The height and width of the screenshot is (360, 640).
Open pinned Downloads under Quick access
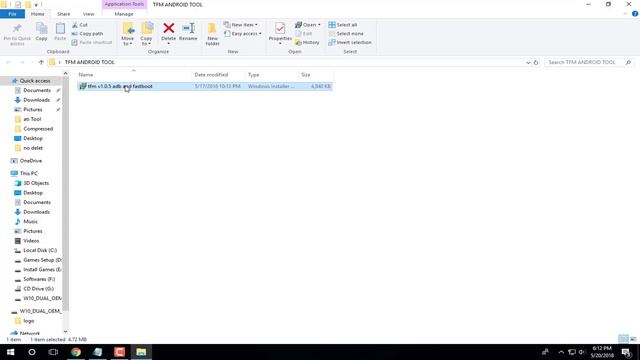click(x=36, y=100)
